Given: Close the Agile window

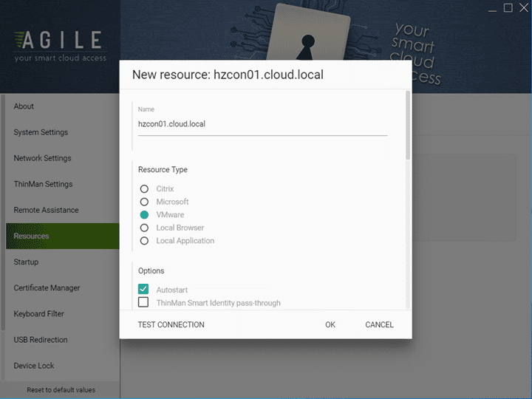Looking at the screenshot, I should pyautogui.click(x=524, y=8).
